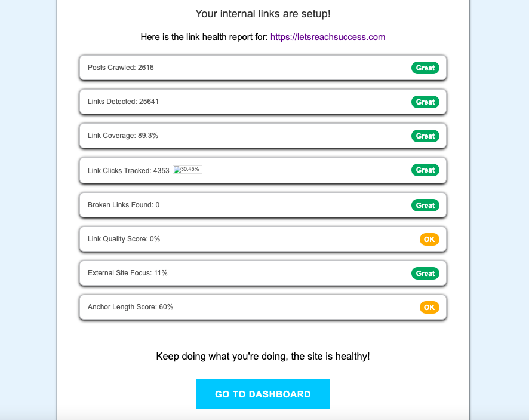Click the Great badge for Link Clicks Tracked
Viewport: 529px width, 420px height.
tap(425, 170)
